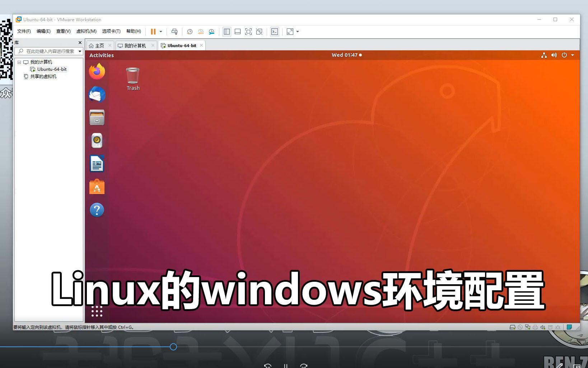This screenshot has height=368, width=588.
Task: Toggle the library sidebar visibility
Action: pos(227,32)
